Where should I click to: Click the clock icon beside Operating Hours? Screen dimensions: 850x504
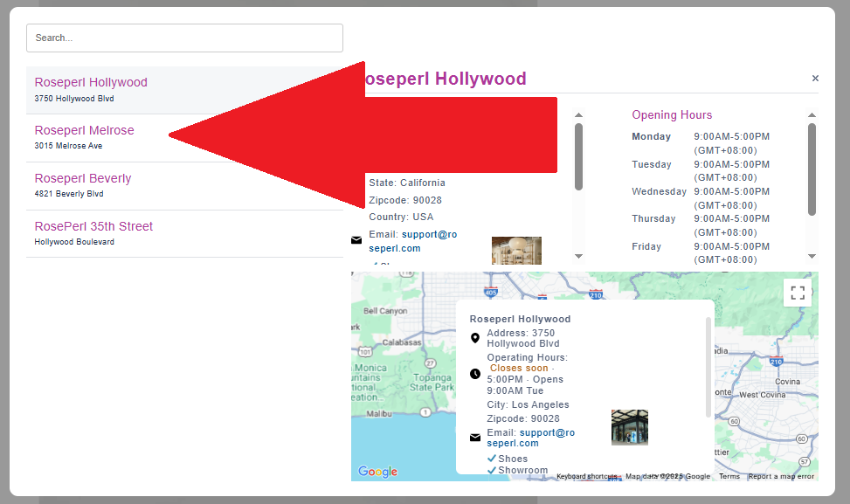475,374
